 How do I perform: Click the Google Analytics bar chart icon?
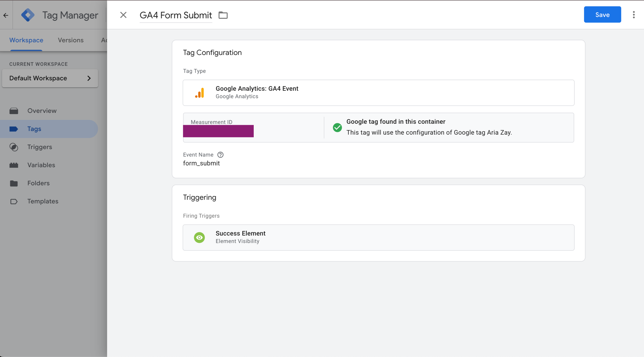pyautogui.click(x=199, y=93)
